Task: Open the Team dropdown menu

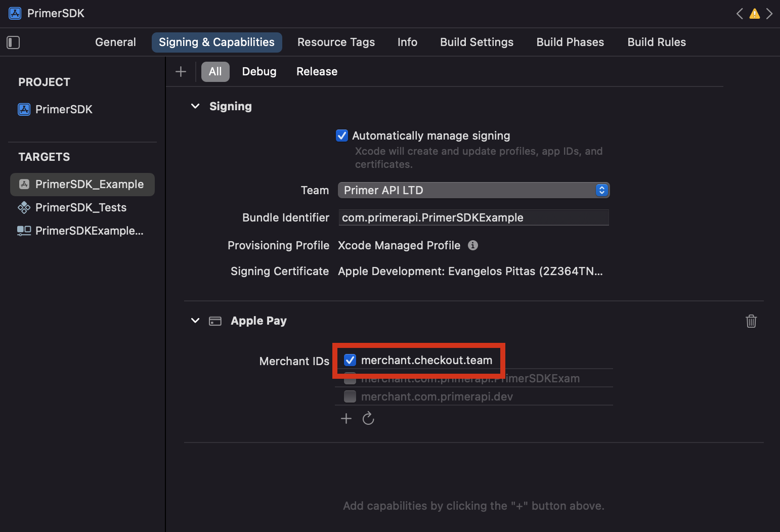Action: [473, 190]
